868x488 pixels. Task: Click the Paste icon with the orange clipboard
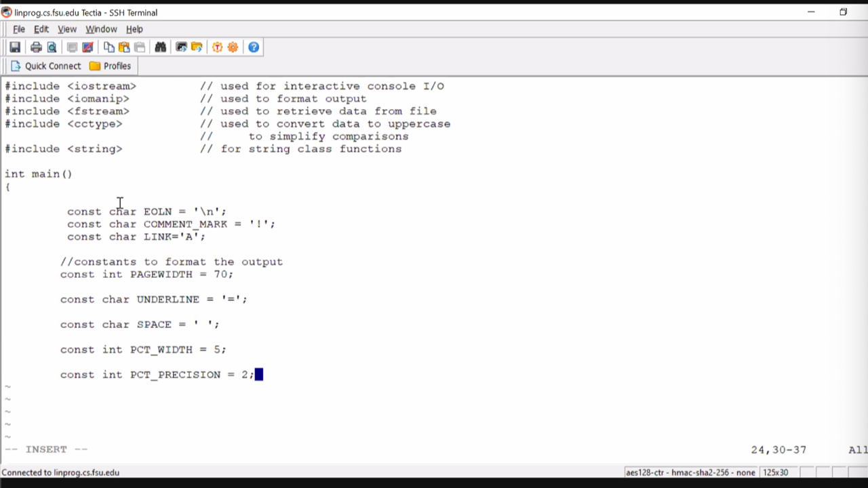click(x=124, y=47)
